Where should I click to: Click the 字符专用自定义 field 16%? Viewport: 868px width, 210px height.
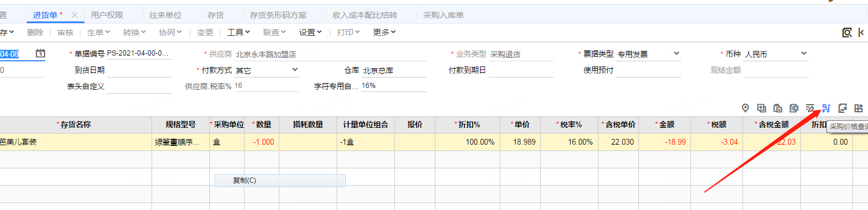pos(394,86)
